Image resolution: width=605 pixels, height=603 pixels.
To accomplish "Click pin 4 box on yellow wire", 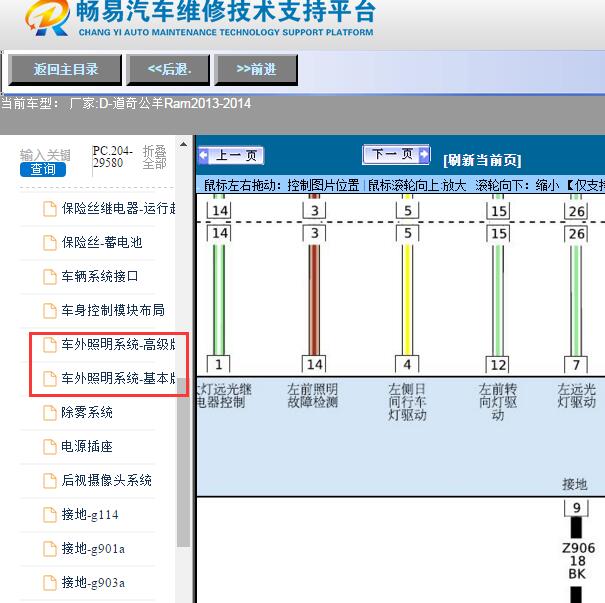I will pos(407,364).
